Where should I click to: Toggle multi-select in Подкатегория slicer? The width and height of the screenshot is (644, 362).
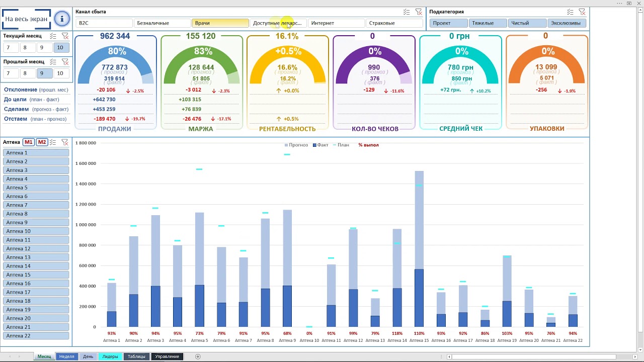point(570,12)
